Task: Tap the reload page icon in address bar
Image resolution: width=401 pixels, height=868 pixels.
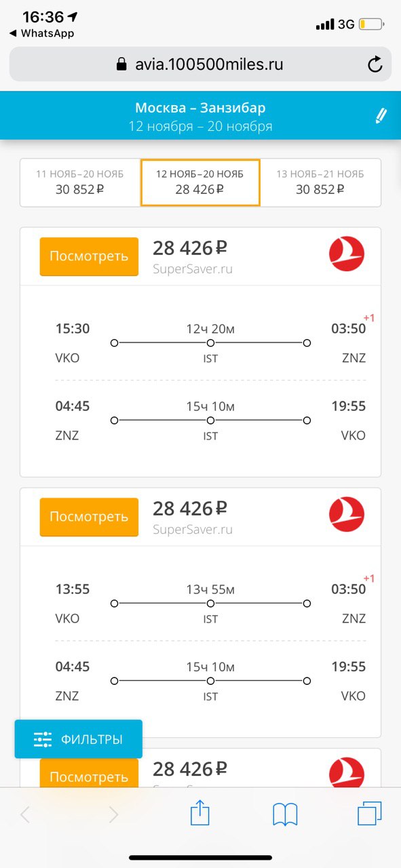Action: tap(375, 64)
